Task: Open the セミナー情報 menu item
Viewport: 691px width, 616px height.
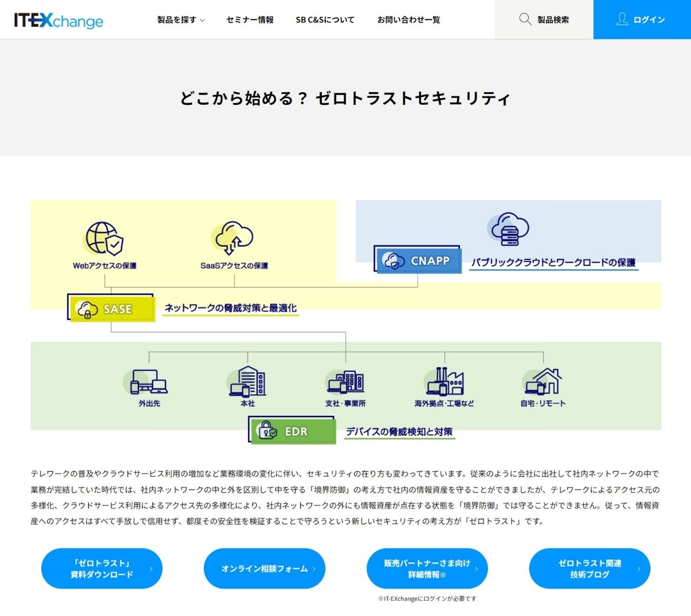Action: pos(250,20)
